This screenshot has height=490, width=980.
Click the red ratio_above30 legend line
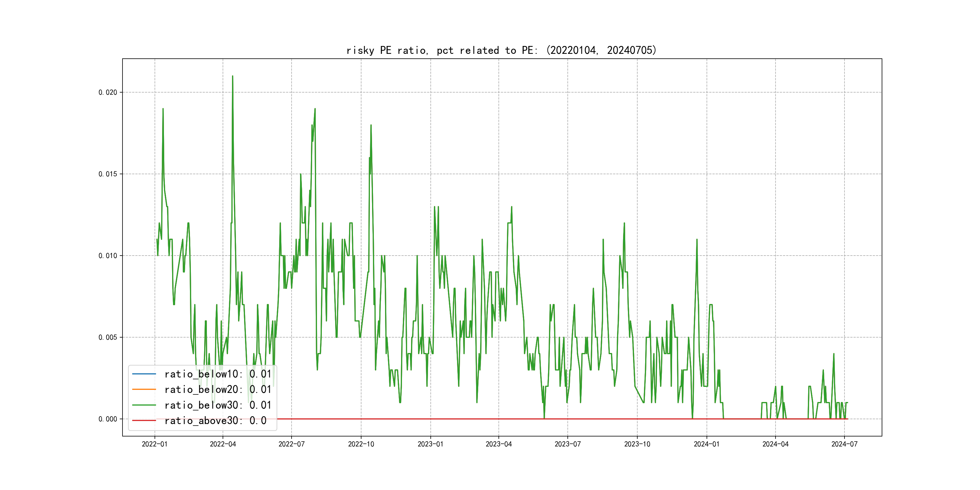tap(144, 420)
